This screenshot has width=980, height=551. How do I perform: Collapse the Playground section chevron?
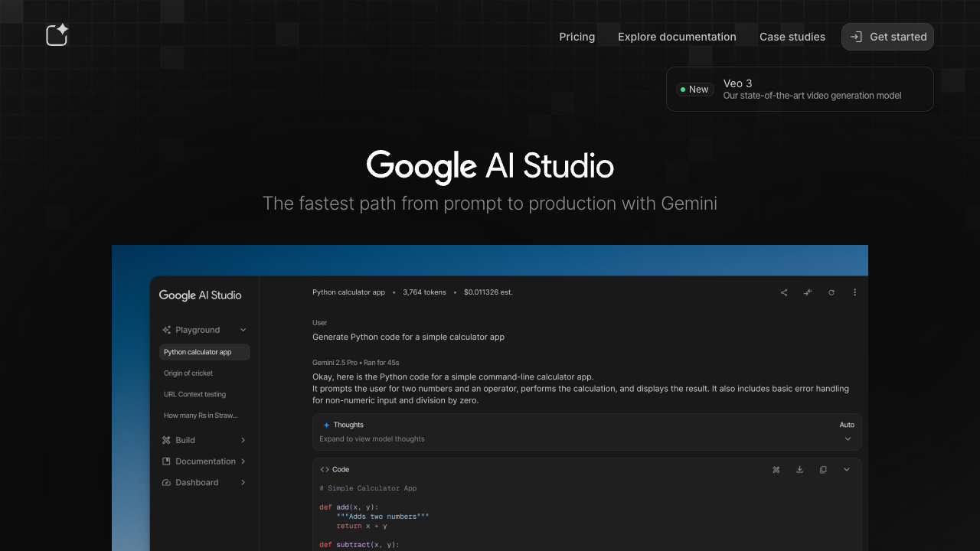click(x=243, y=330)
